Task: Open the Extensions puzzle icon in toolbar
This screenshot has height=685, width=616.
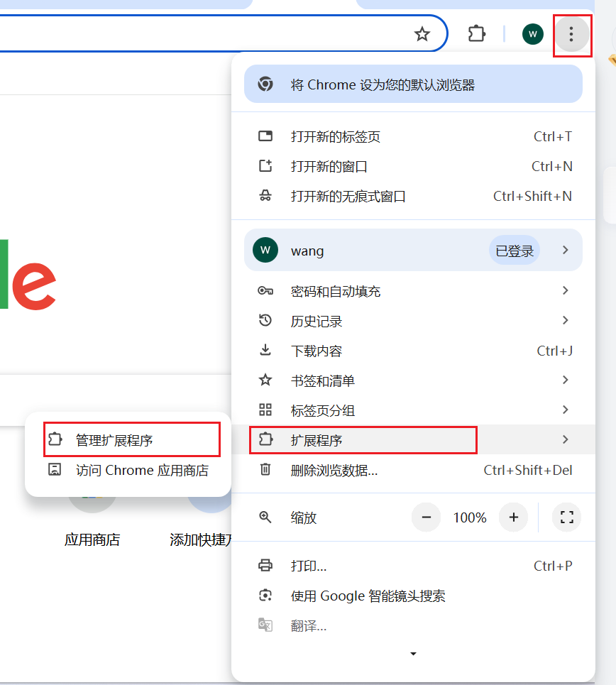Action: point(477,34)
